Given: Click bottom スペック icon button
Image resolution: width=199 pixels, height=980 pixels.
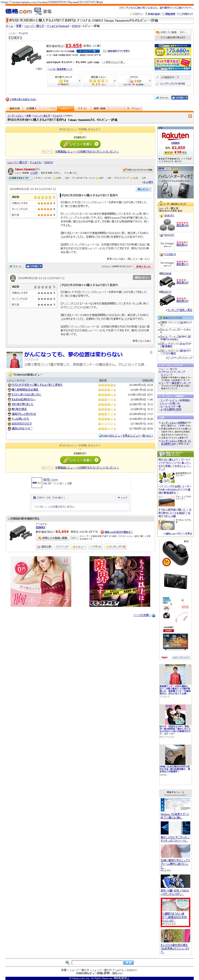Looking at the screenshot, I should pos(62,547).
